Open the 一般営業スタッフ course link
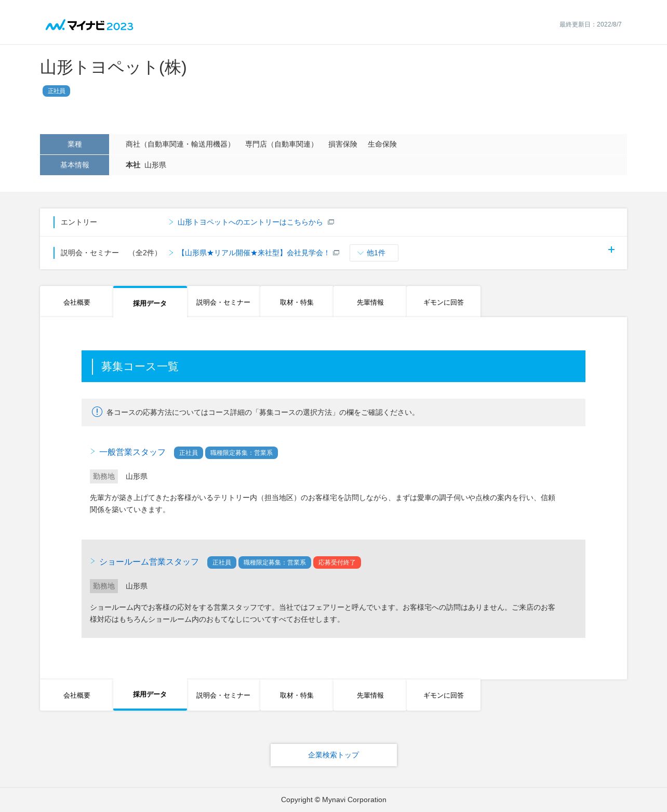667x812 pixels. [132, 452]
